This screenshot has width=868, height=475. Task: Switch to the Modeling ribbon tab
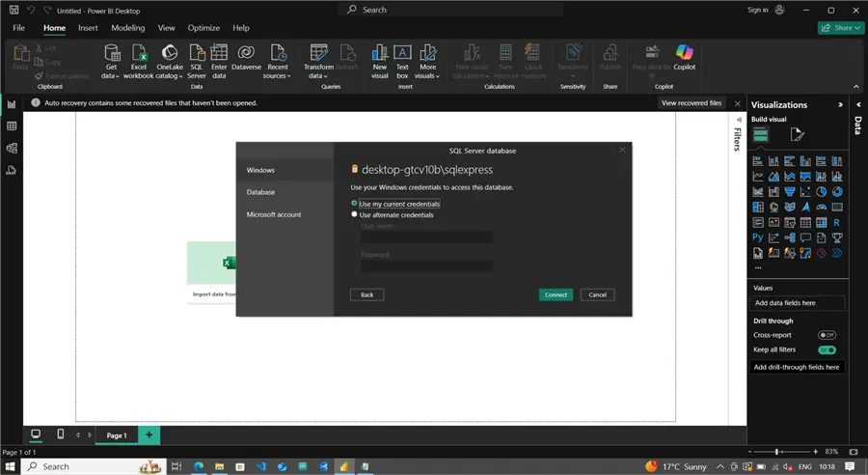tap(128, 28)
